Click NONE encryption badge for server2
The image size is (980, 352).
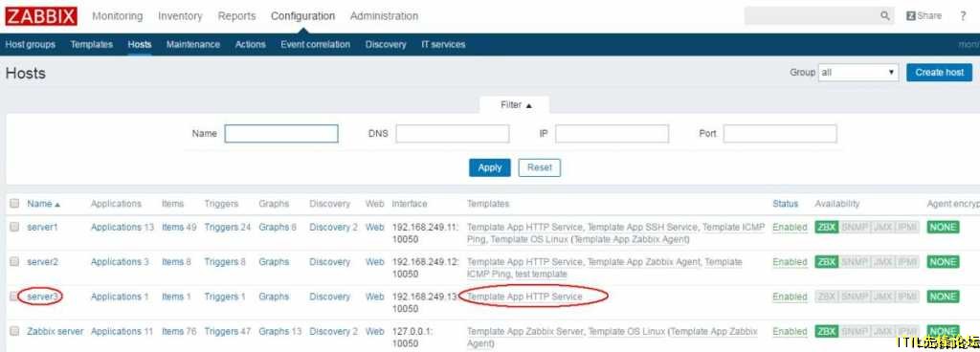coord(943,262)
